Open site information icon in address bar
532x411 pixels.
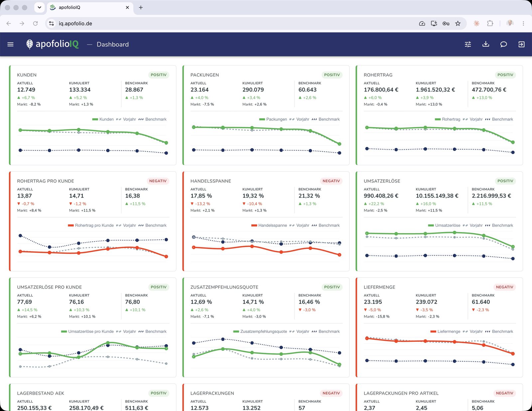(x=52, y=23)
